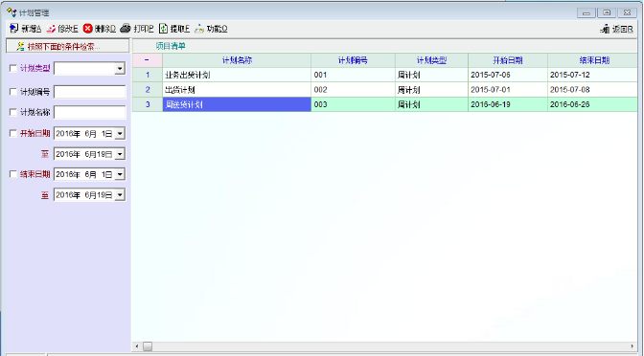Click the 新增 (Add) toolbar icon

coord(14,29)
